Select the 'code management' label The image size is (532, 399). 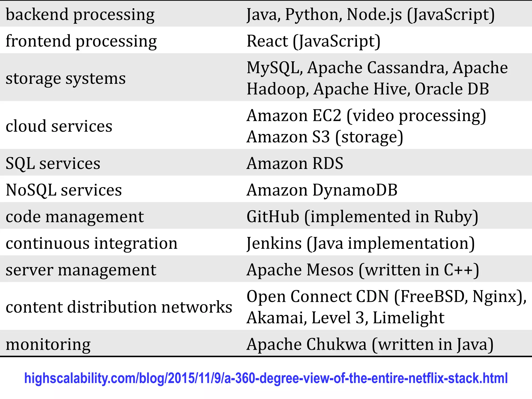point(75,217)
